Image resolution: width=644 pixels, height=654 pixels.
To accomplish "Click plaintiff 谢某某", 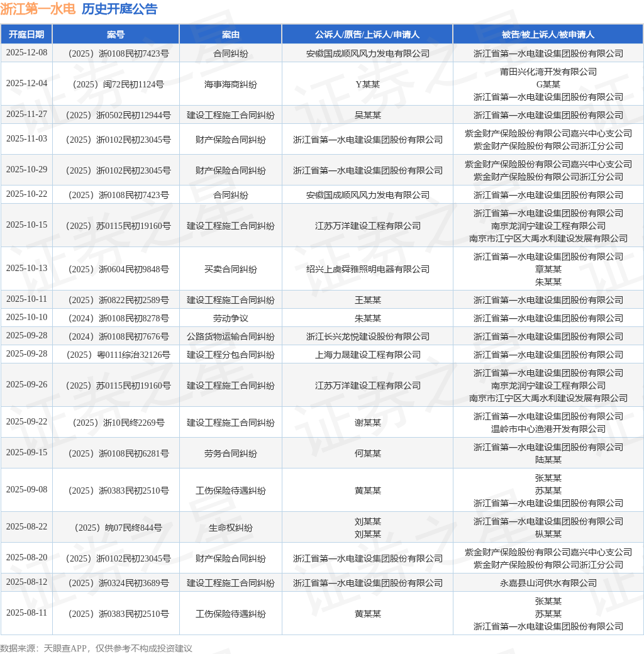I will (x=367, y=423).
